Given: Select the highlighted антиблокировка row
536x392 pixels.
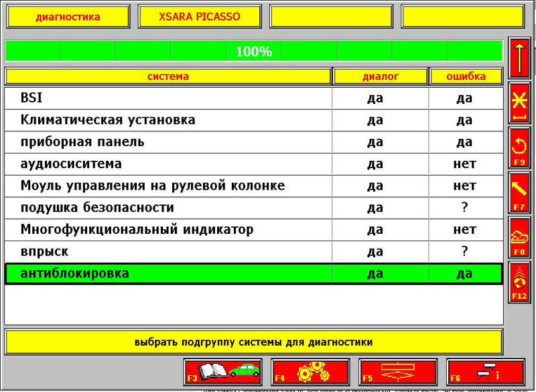Looking at the screenshot, I should 254,273.
